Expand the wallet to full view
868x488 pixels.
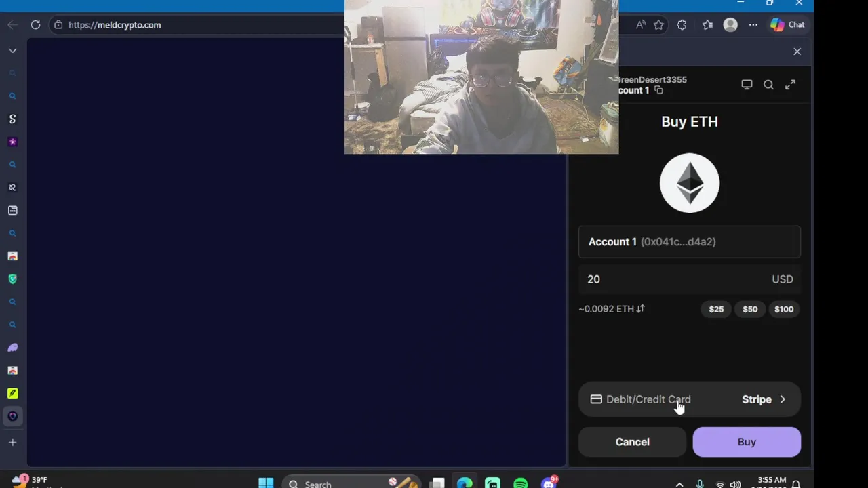point(790,85)
